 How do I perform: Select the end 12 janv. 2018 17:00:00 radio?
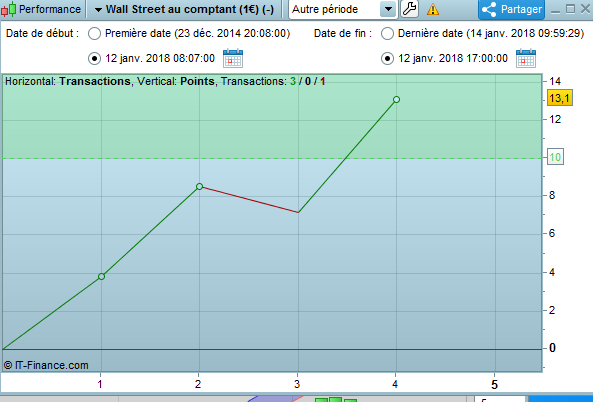(387, 59)
